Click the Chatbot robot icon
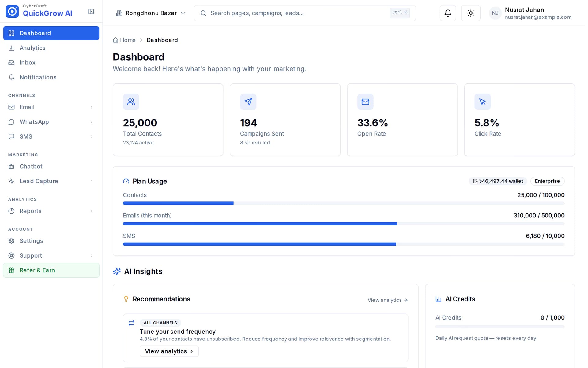This screenshot has height=368, width=588. (11, 167)
